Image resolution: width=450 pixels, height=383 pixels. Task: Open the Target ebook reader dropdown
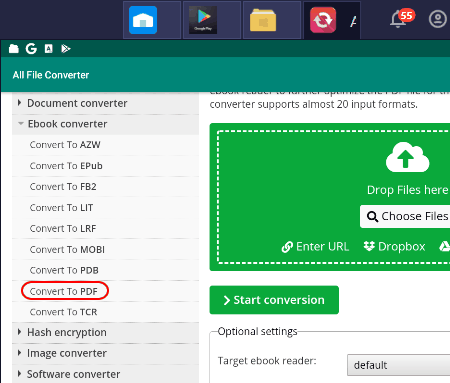click(399, 365)
